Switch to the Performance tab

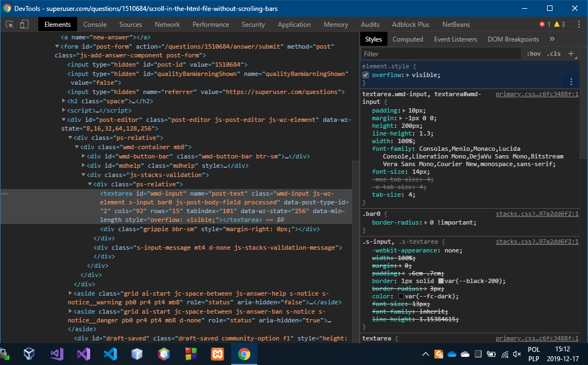[x=211, y=25]
